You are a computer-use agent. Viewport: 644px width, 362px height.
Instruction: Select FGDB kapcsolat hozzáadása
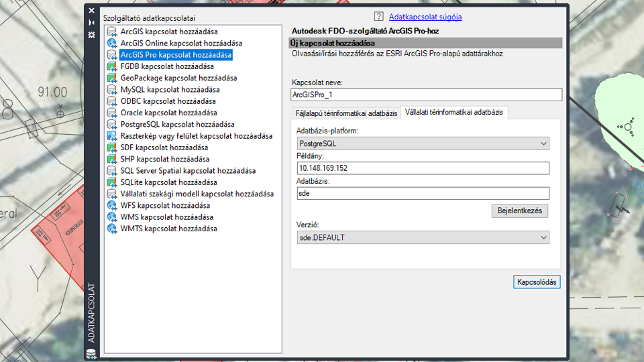pos(167,66)
